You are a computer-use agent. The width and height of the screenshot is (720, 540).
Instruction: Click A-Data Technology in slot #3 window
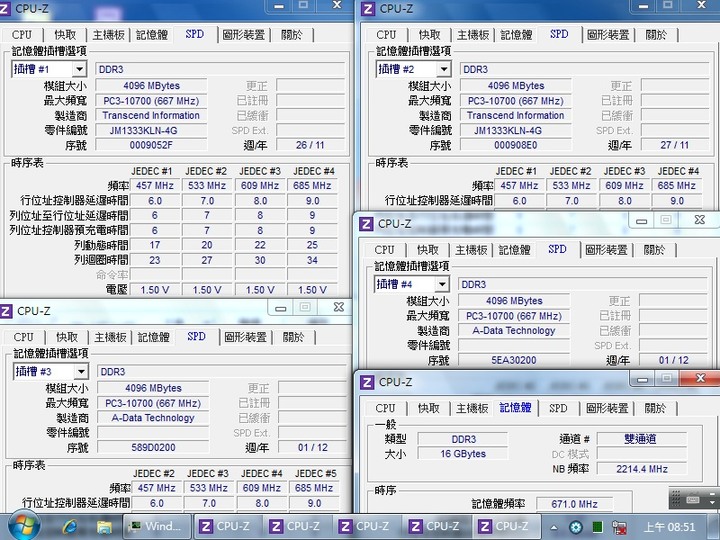pyautogui.click(x=153, y=418)
